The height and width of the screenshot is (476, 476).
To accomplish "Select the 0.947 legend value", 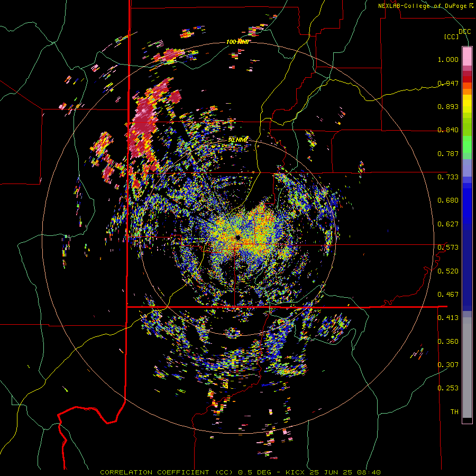I will (448, 83).
